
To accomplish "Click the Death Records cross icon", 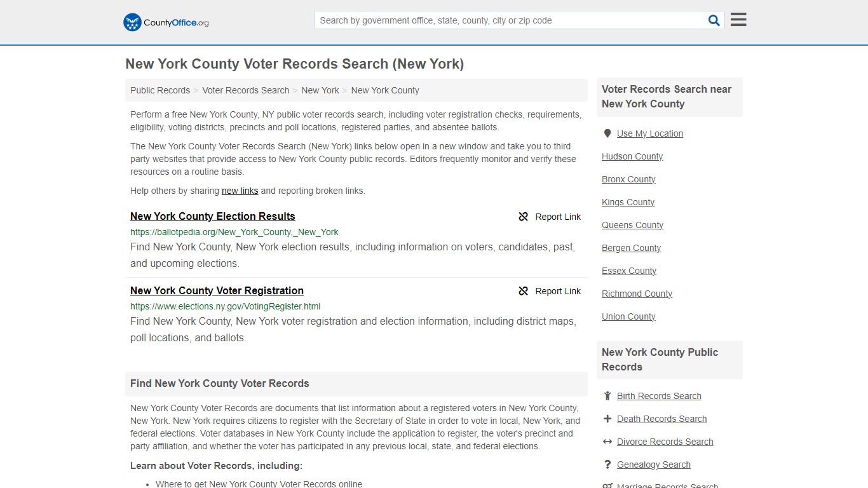I will tap(607, 419).
